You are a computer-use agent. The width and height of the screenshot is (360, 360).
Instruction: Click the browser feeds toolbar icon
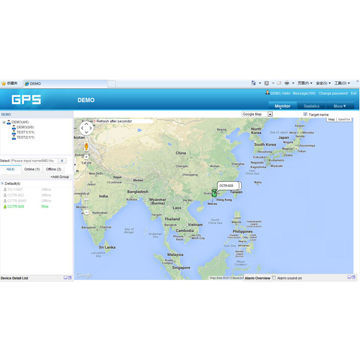[266, 83]
